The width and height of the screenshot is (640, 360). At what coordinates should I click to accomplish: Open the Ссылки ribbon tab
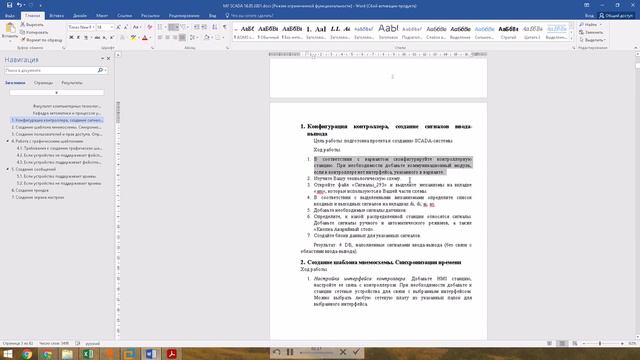coord(124,16)
